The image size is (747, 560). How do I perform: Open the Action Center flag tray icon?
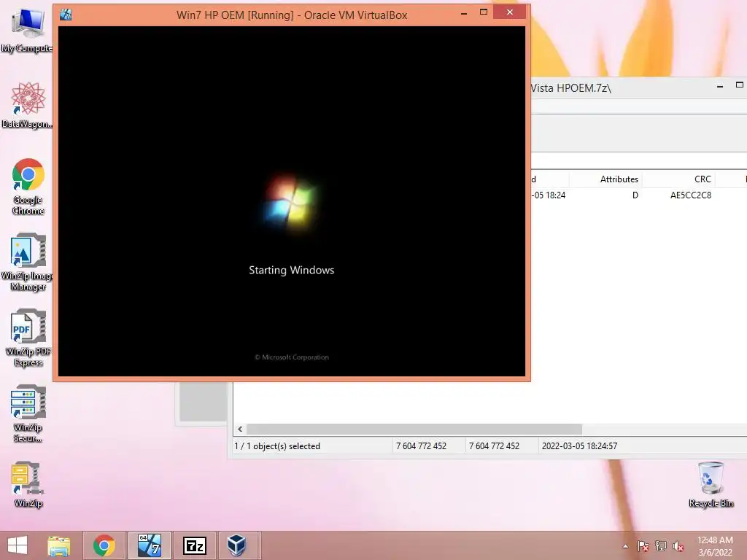(643, 546)
